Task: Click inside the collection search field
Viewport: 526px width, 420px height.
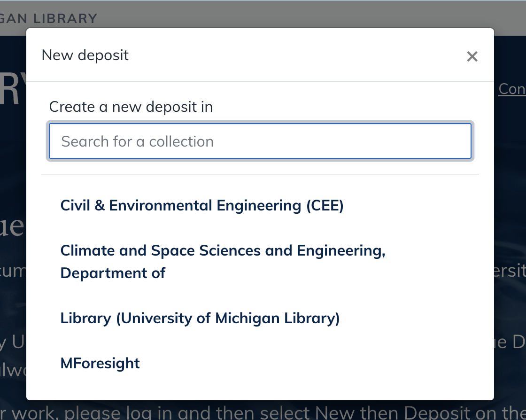Action: [260, 141]
